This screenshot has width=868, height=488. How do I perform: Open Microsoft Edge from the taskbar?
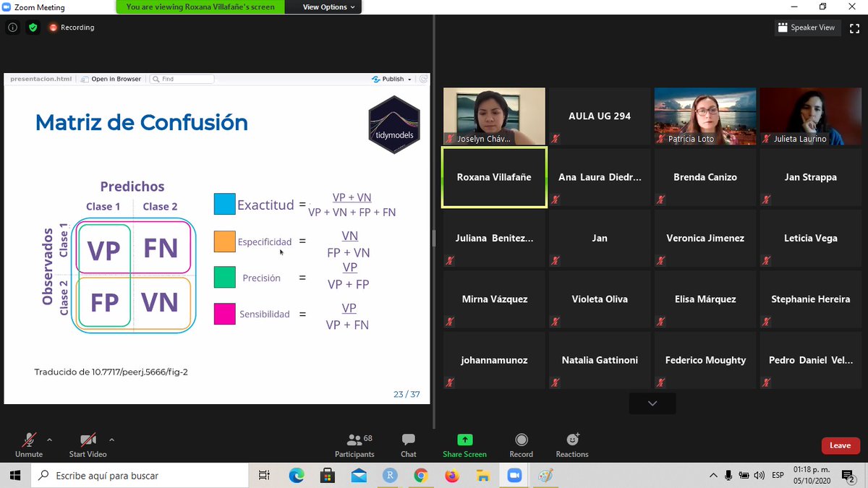pos(297,475)
